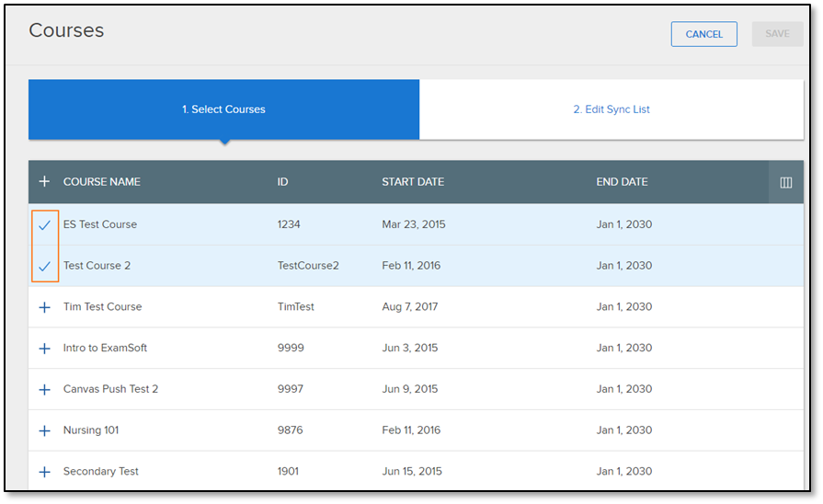Deselect the Test Course 2 checkmark
Screen dimensions: 823x504
[x=45, y=266]
